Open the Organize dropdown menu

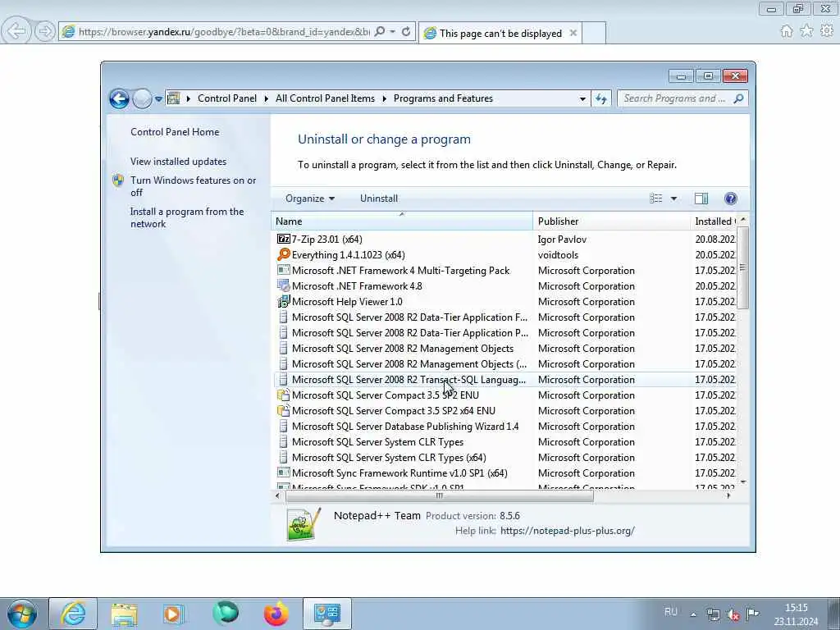click(x=310, y=199)
